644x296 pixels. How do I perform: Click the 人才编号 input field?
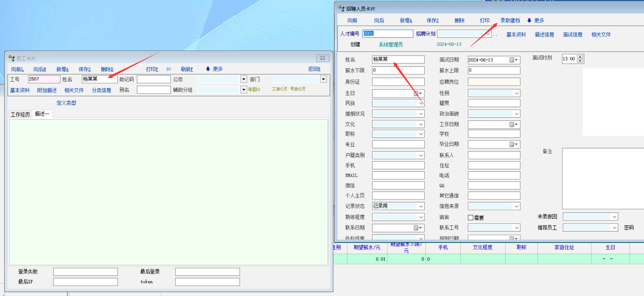coord(387,33)
